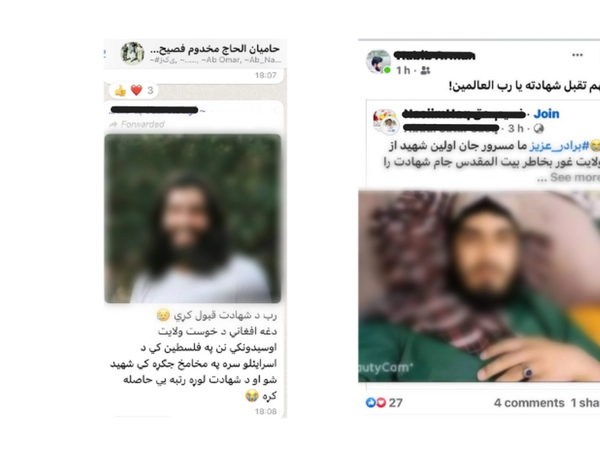Click the like and love reactions icons

tap(376, 402)
